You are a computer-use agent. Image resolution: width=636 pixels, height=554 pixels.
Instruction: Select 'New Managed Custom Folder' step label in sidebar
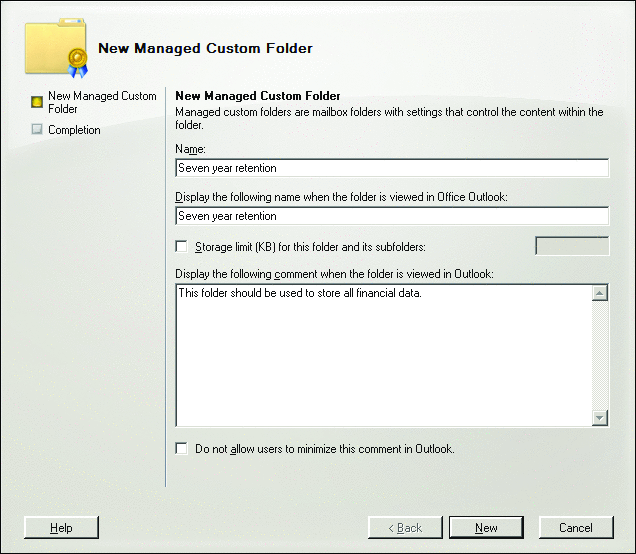point(102,102)
